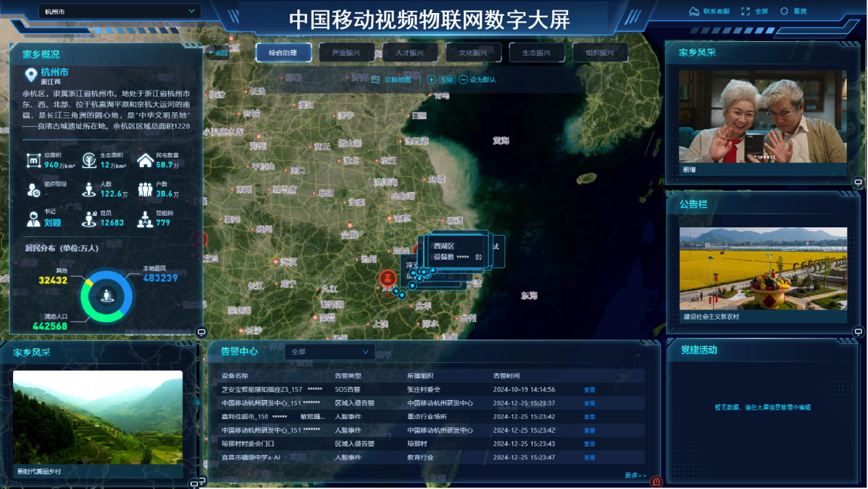Screen dimensions: 868x489
Task: Click the minus zoom-out icon
Action: pyautogui.click(x=464, y=79)
